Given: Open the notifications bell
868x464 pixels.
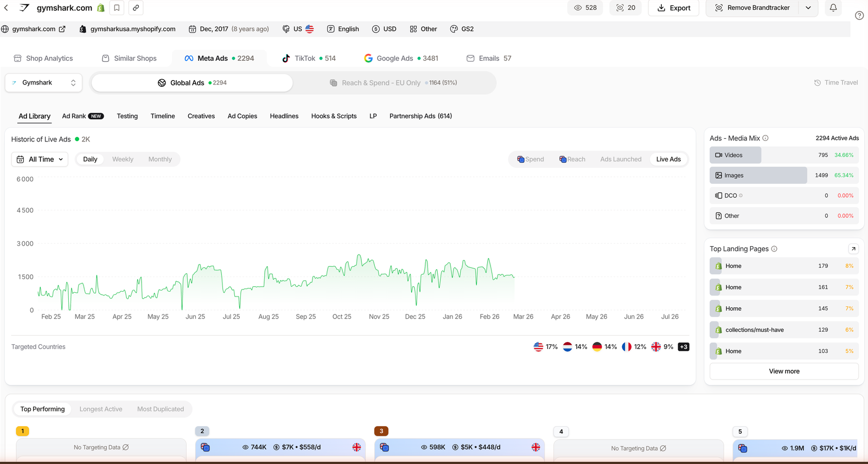Looking at the screenshot, I should (833, 8).
